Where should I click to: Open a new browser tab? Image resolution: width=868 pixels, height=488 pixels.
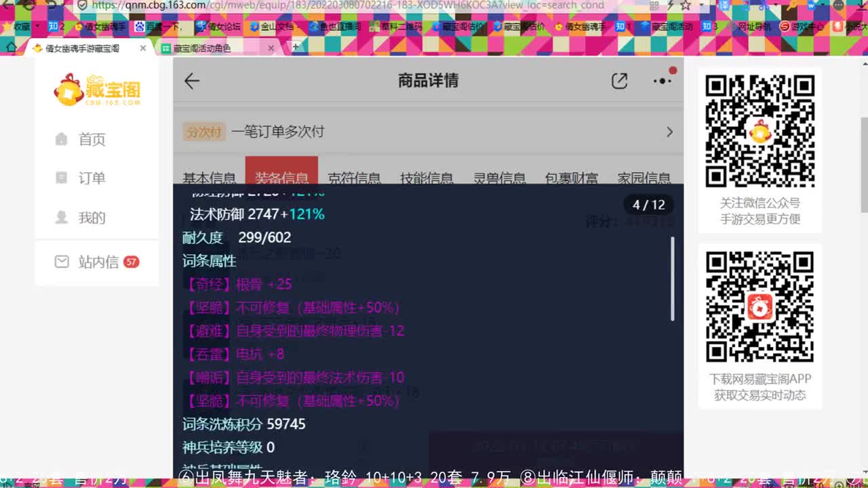296,47
